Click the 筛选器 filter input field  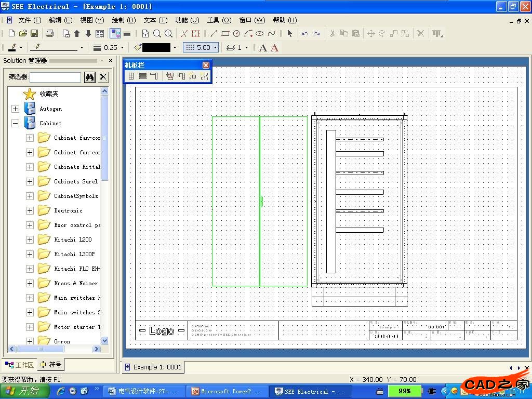tap(55, 77)
